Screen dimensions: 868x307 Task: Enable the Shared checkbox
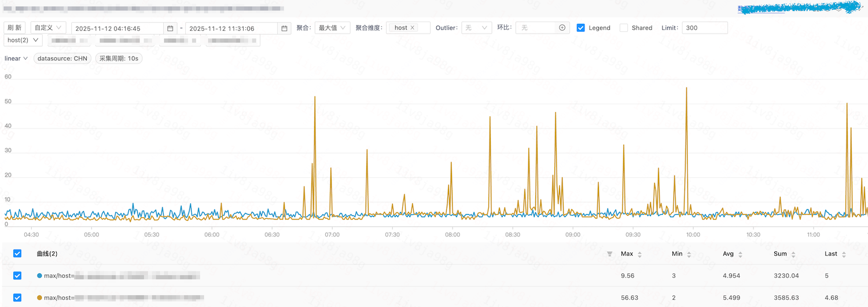(x=624, y=28)
